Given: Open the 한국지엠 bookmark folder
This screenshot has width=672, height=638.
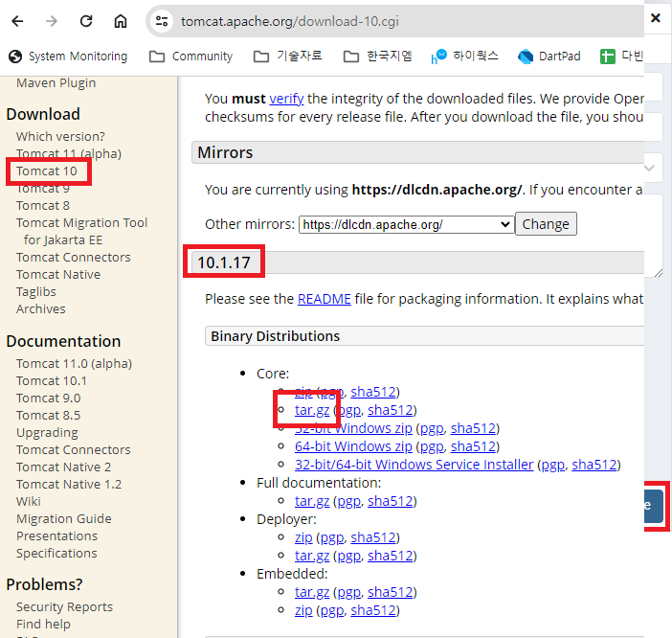Looking at the screenshot, I should click(377, 57).
